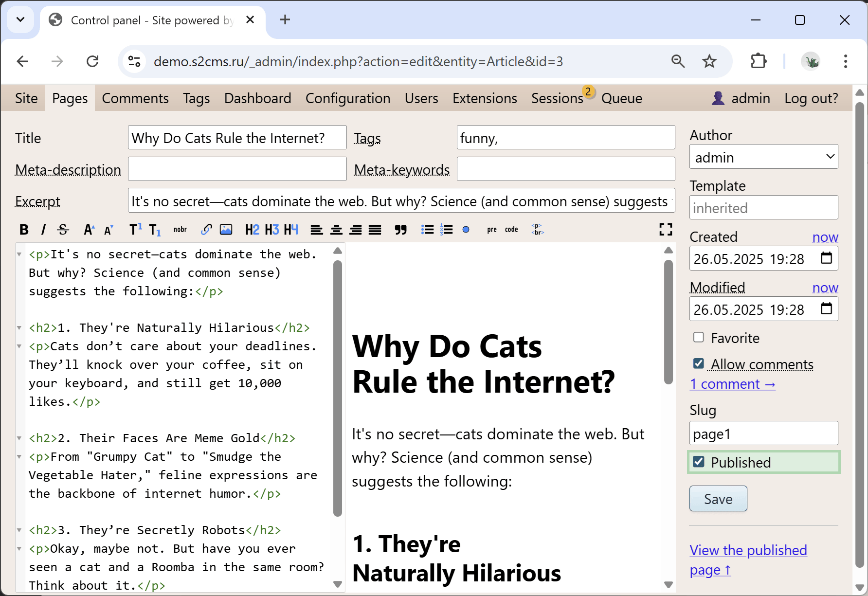The image size is (868, 596).
Task: Collapse the 'Naturally Hilarious' h2 fold arrow
Action: pos(19,328)
